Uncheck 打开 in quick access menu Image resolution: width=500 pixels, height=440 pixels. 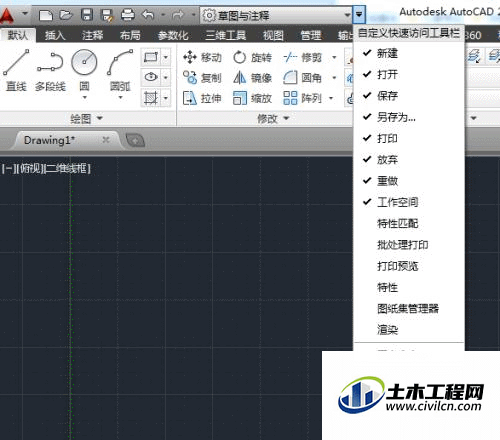409,74
